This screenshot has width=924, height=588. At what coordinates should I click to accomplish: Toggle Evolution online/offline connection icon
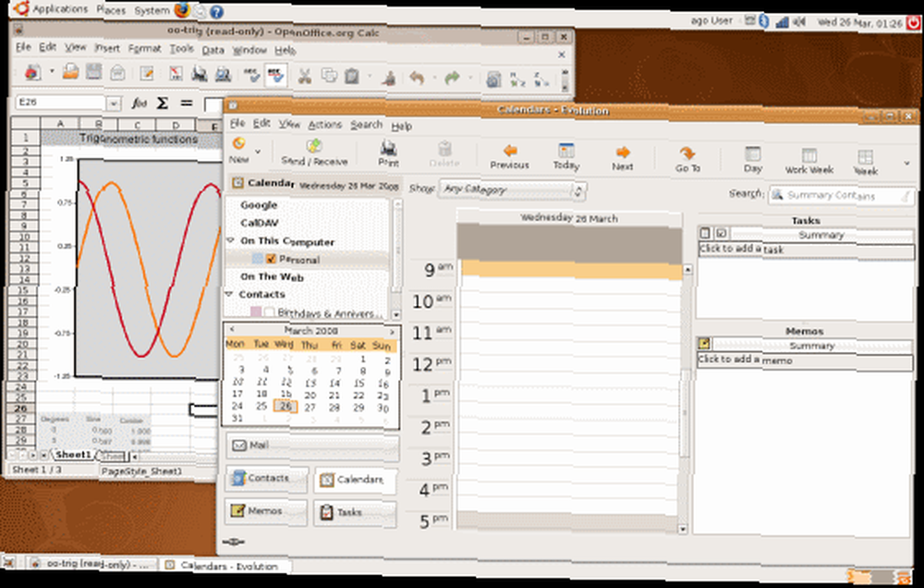tap(234, 542)
